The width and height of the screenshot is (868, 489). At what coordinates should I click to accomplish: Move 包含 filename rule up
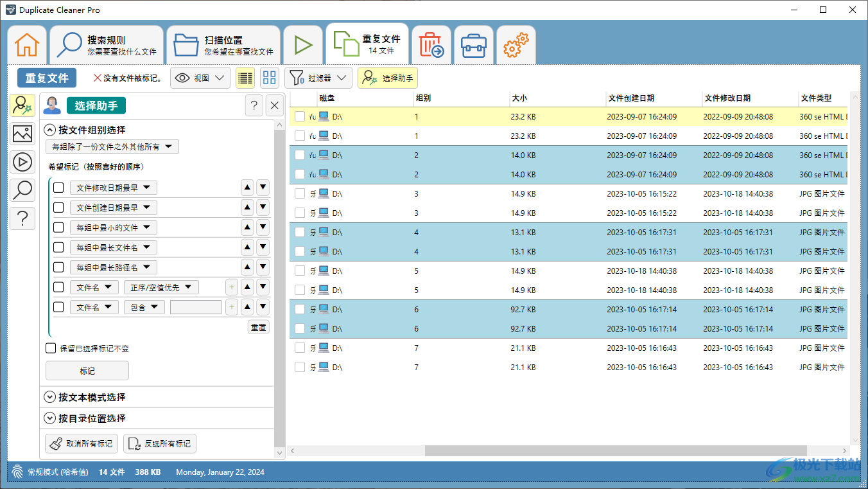tap(247, 307)
